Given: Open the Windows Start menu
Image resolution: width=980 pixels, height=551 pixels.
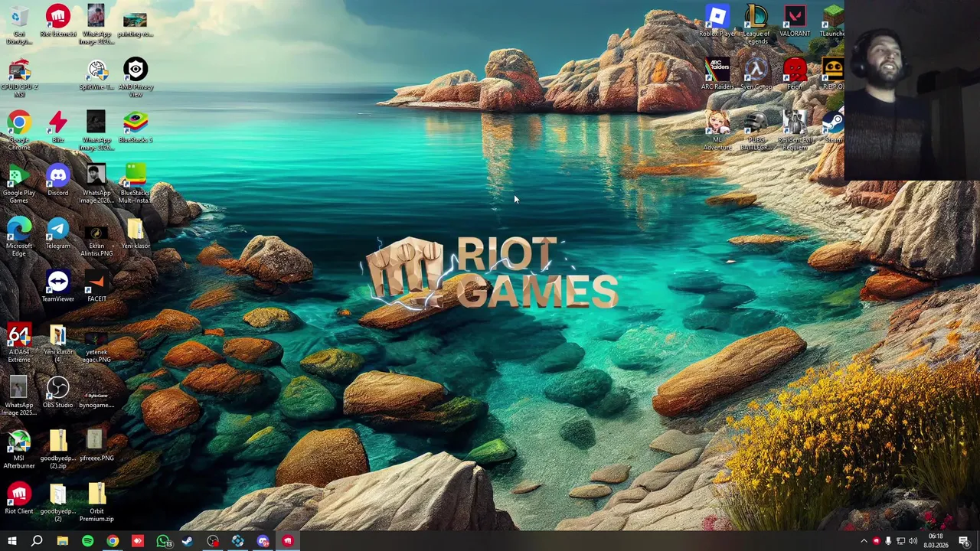Looking at the screenshot, I should point(11,541).
